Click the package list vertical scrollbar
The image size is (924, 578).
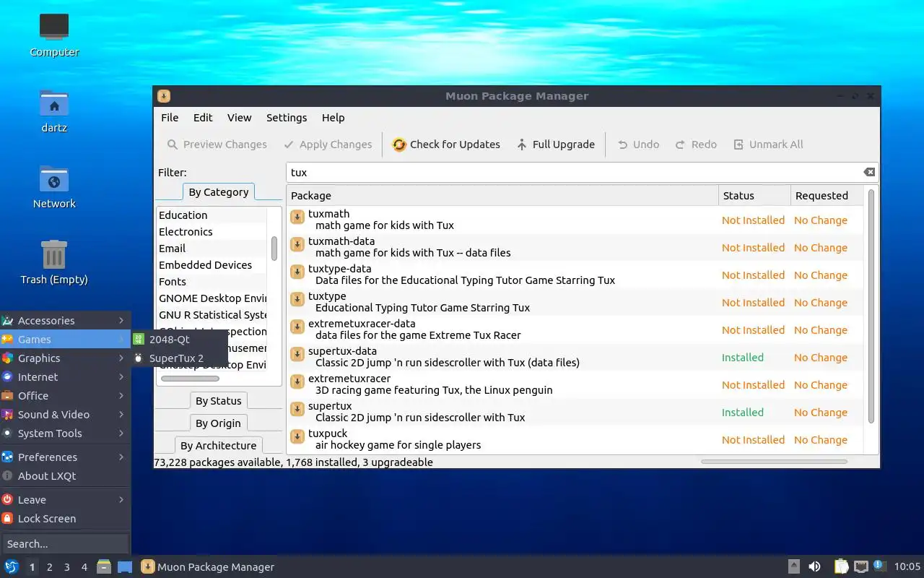point(871,306)
